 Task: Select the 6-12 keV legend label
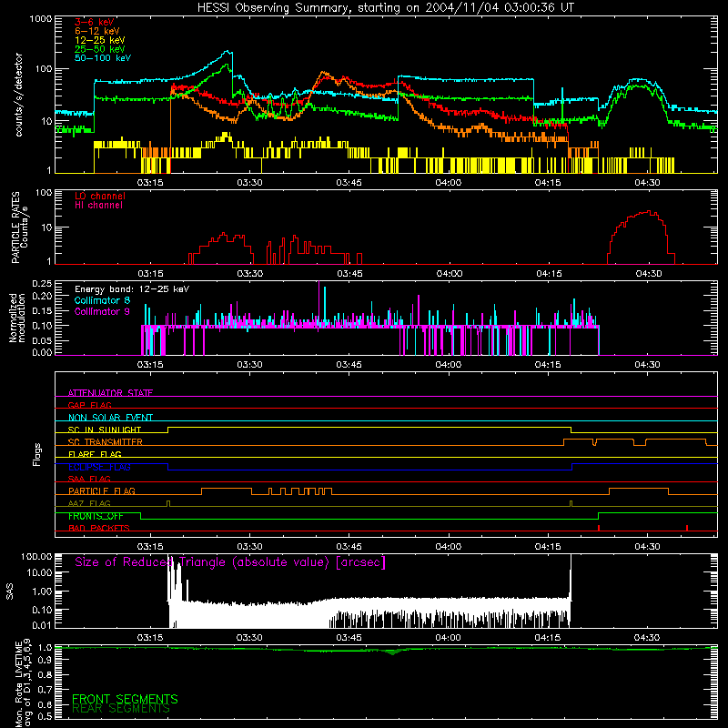click(97, 31)
